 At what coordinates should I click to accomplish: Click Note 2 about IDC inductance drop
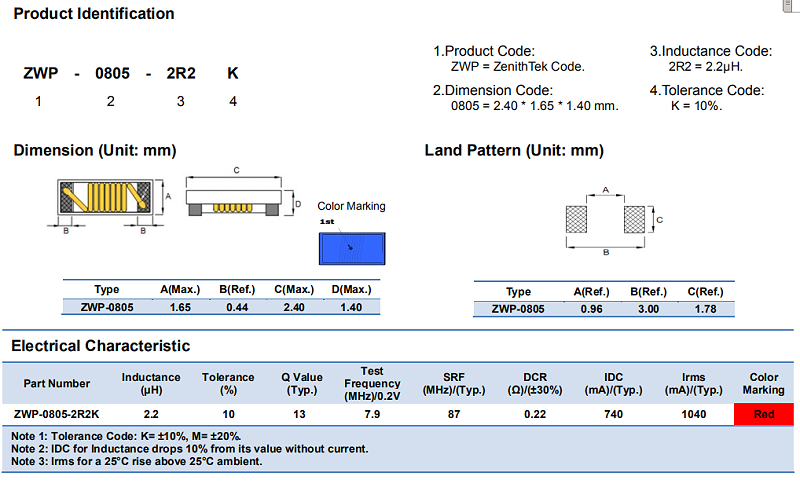(189, 449)
